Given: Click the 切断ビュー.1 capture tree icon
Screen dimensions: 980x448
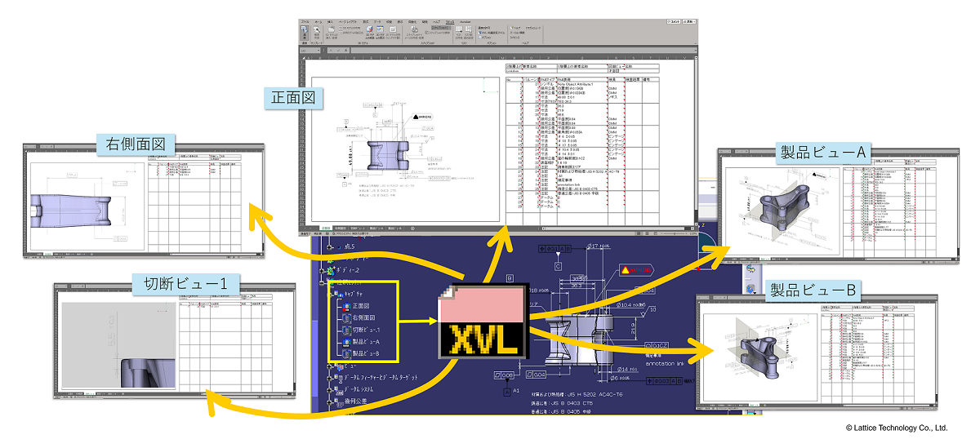Looking at the screenshot, I should [348, 330].
